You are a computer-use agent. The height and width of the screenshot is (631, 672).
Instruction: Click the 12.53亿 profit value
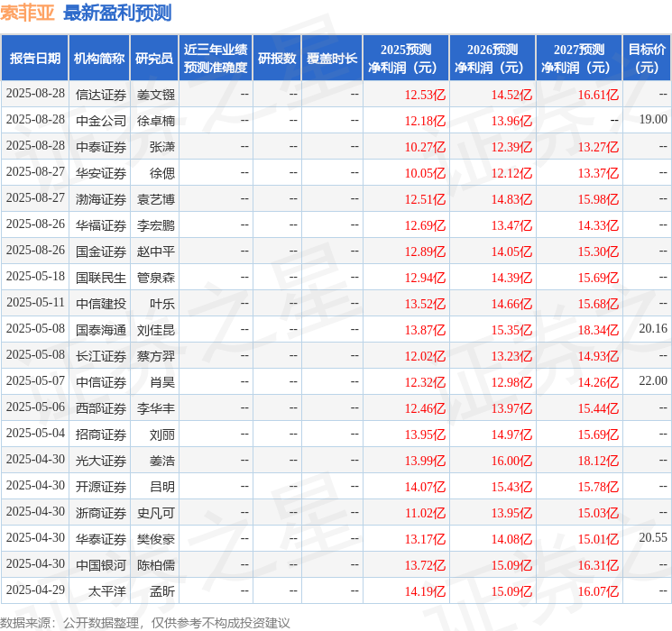(x=425, y=95)
